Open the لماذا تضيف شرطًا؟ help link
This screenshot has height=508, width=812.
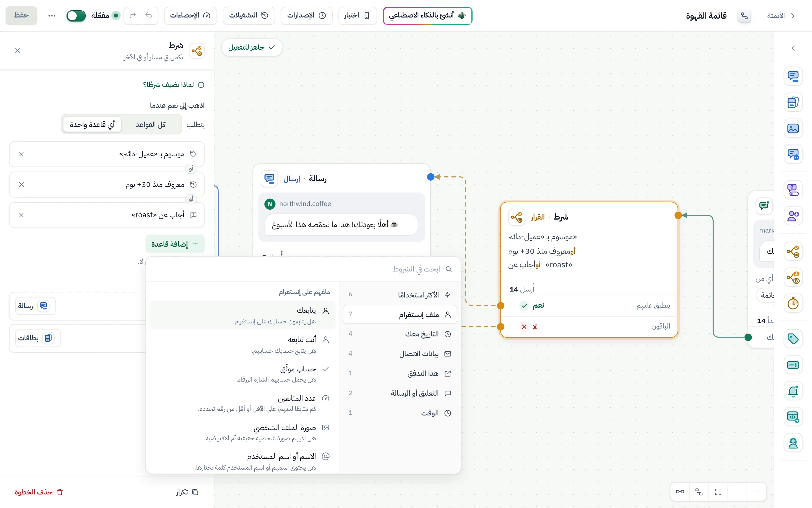[x=173, y=85]
